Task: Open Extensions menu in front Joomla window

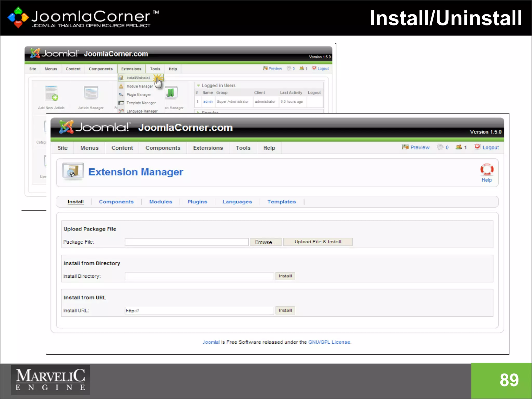Action: tap(208, 148)
